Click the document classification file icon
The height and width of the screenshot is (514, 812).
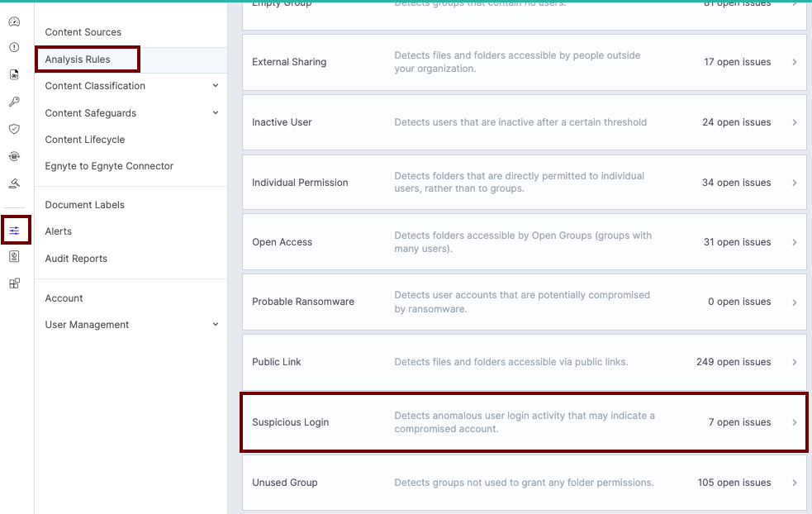coord(15,74)
